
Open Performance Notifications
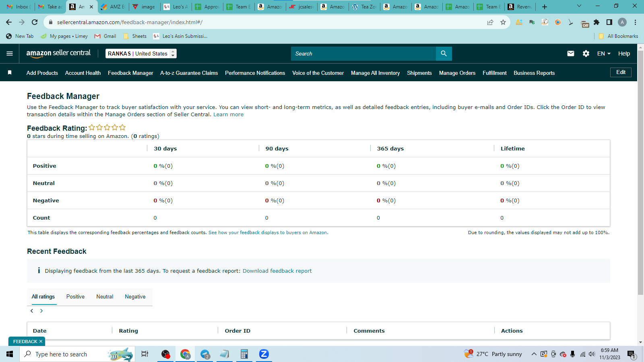[255, 73]
